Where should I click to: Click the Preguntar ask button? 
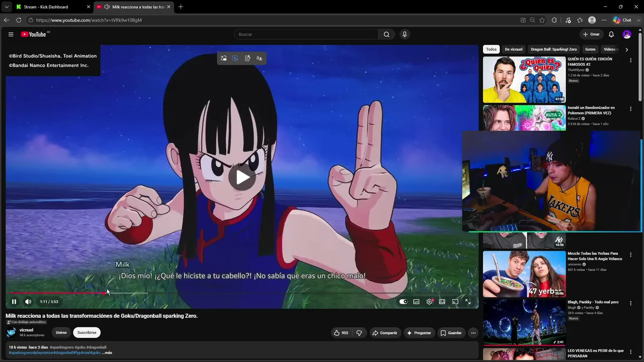[419, 333]
